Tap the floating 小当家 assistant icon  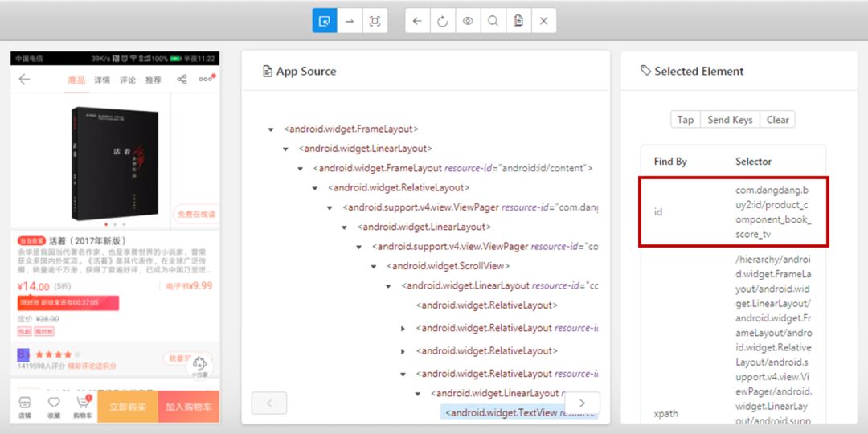(200, 366)
